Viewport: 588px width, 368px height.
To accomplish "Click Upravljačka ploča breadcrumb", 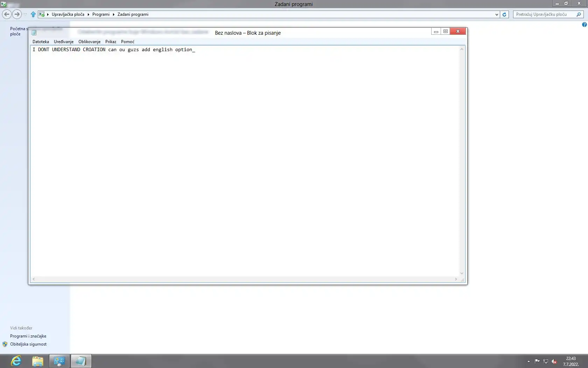I will tap(68, 14).
